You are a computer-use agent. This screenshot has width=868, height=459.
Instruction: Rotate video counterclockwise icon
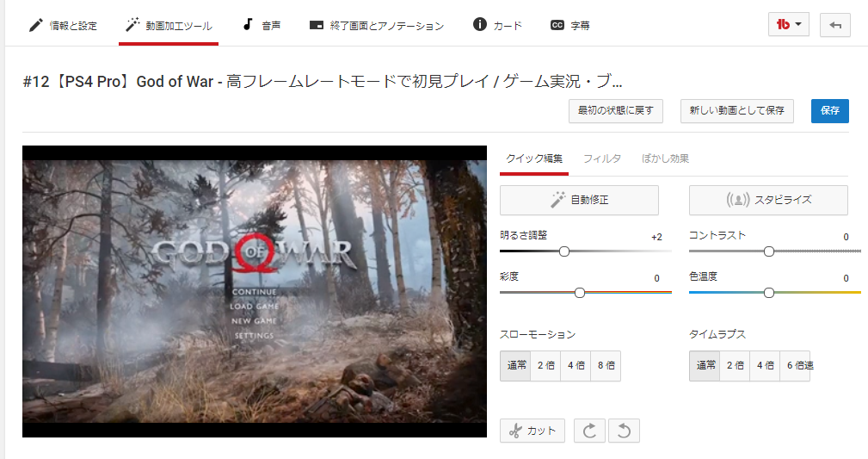tap(624, 431)
